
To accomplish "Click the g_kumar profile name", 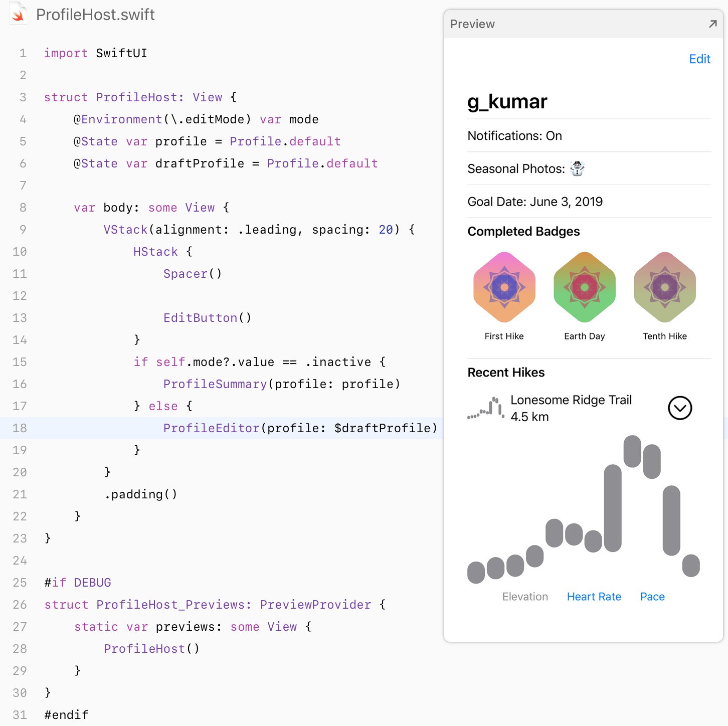I will coord(507,102).
